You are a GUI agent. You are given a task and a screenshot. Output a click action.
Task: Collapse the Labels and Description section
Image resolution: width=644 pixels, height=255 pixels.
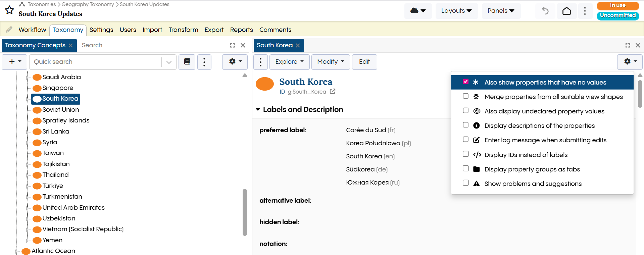pyautogui.click(x=258, y=110)
